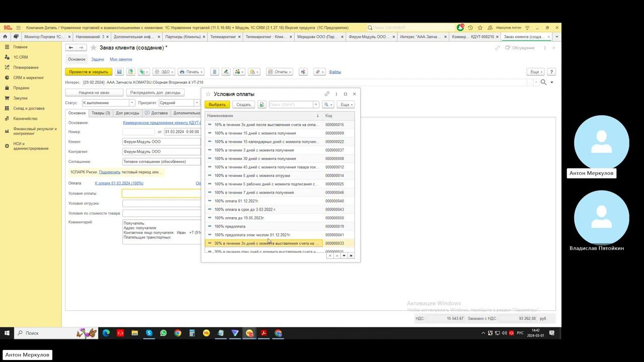Click the favorites star in the title bar
Viewport: 644px width, 362px height.
[x=480, y=28]
